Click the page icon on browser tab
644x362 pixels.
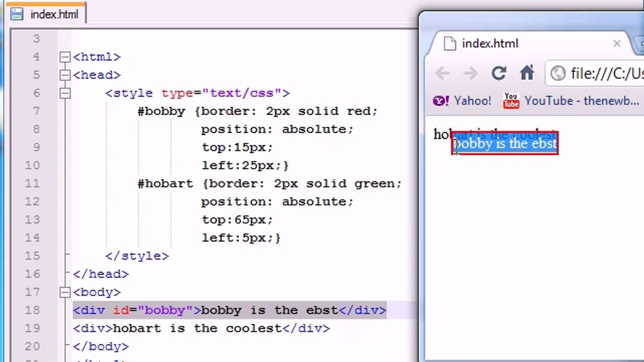(449, 44)
